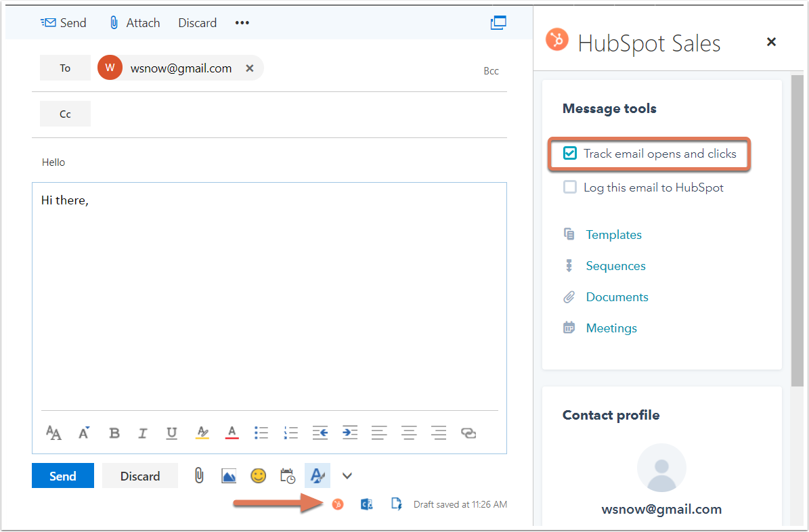
Task: Click the Cc button
Action: [x=65, y=114]
